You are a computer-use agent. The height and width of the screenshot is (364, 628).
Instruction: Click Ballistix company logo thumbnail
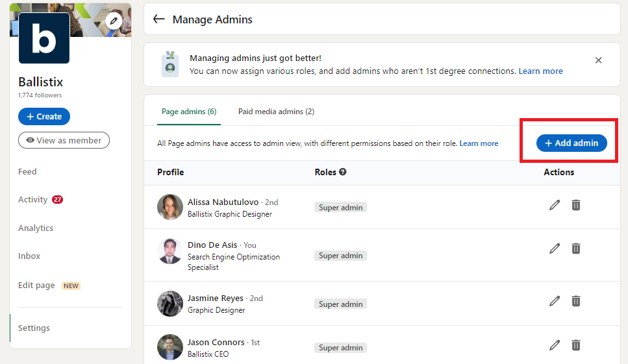(44, 39)
